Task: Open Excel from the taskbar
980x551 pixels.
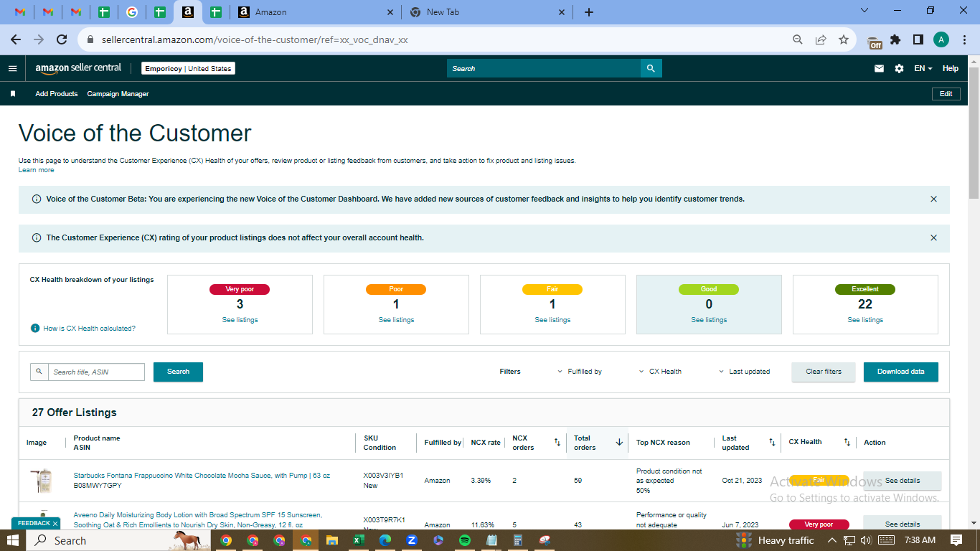Action: (x=359, y=540)
